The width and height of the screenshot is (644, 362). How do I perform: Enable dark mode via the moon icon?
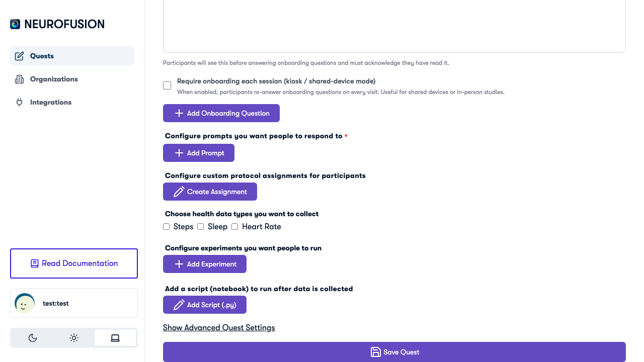click(32, 338)
